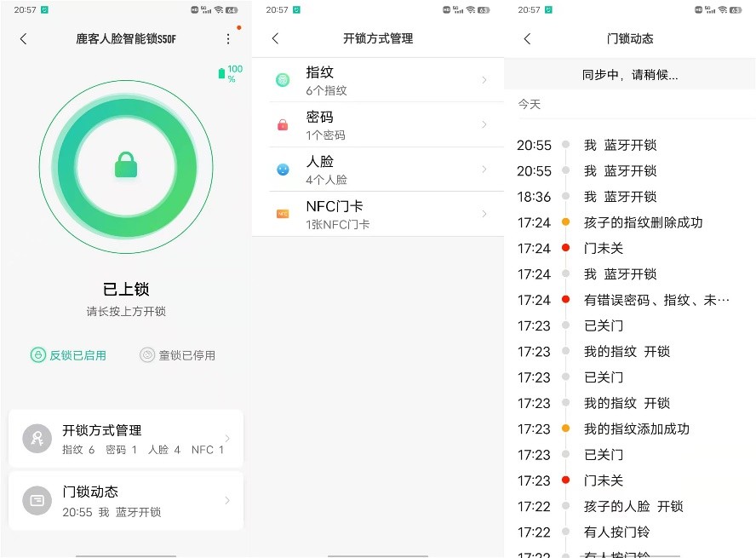Tap the blue 人脸 face icon
Screen dimensions: 756x558
tap(283, 170)
